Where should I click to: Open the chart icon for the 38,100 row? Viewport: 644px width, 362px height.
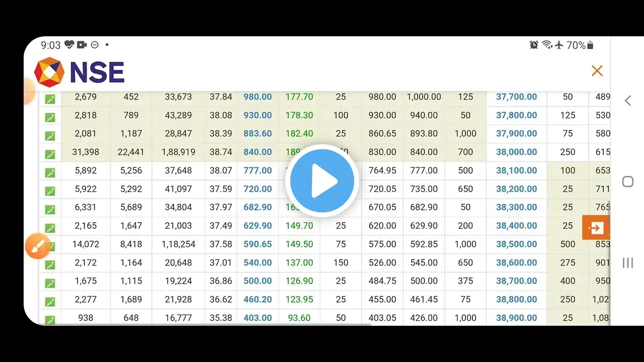coord(50,173)
